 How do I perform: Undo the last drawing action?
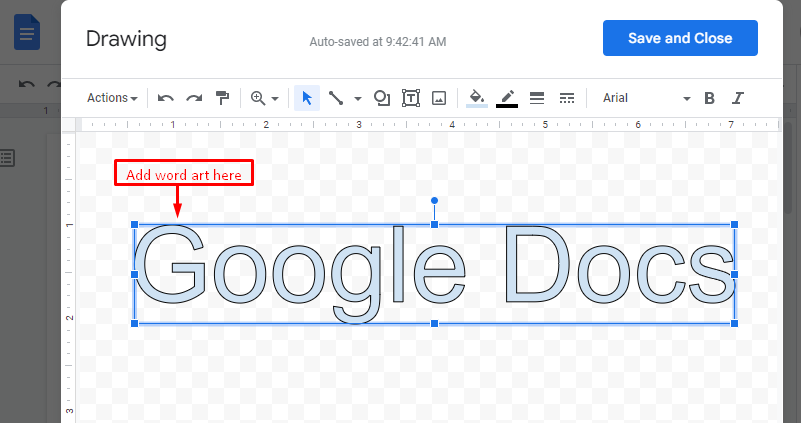pos(166,98)
